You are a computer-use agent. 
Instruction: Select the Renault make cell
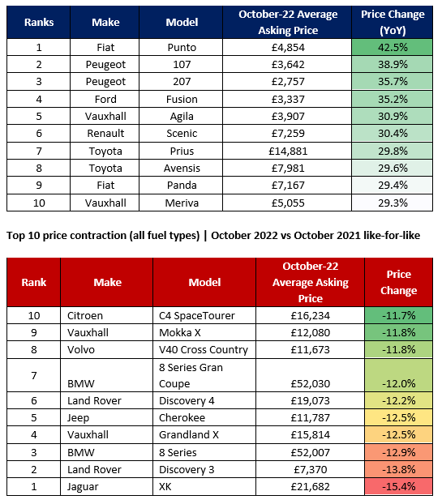coord(105,133)
